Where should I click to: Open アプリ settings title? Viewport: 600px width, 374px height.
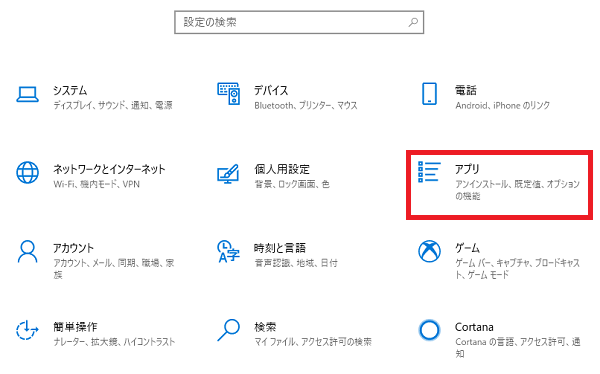[467, 169]
